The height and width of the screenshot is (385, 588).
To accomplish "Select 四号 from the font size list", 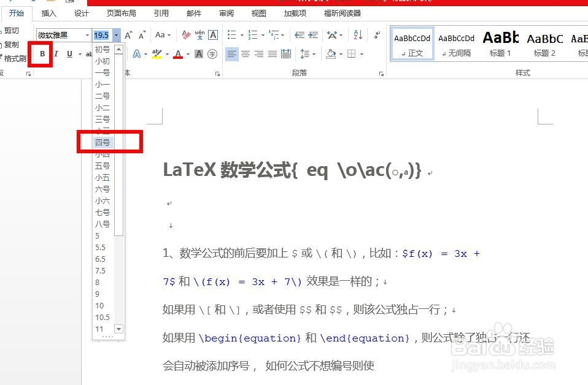I will click(103, 141).
